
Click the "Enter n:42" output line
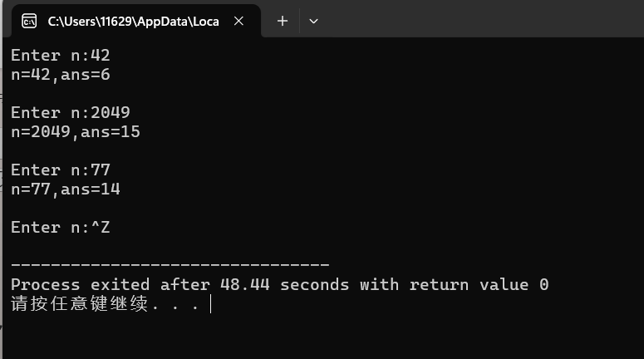[61, 56]
